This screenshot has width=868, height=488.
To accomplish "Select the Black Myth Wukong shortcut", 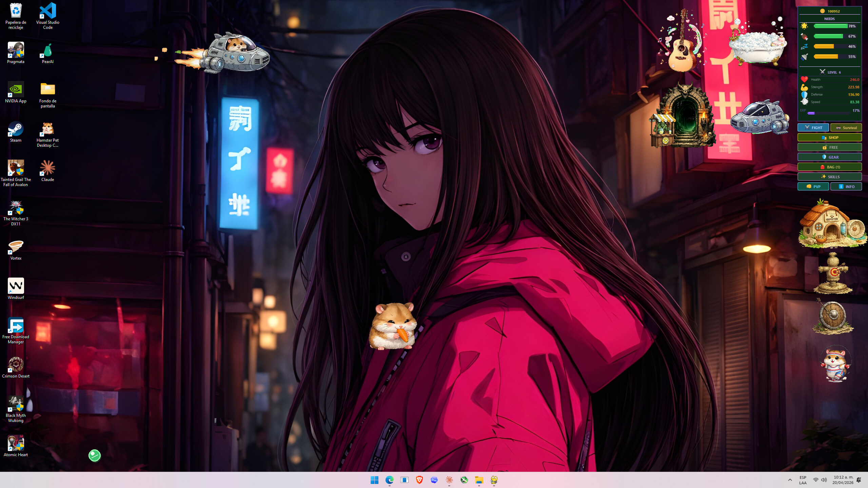I will (x=16, y=409).
